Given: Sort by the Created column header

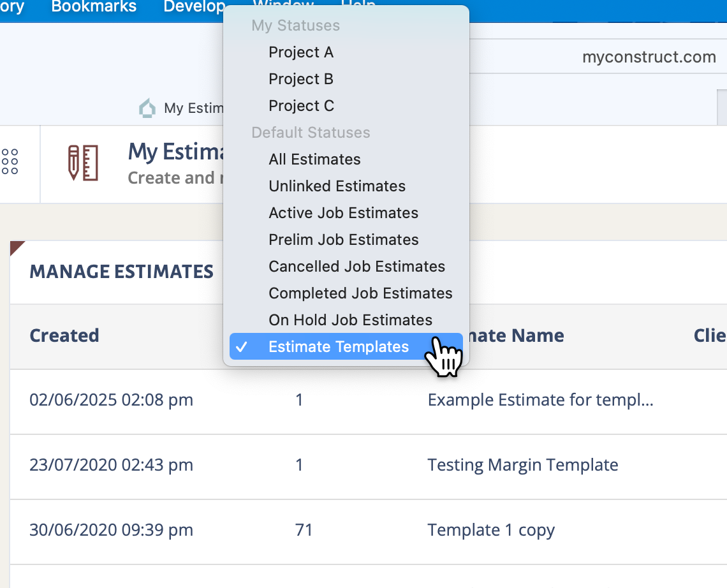Looking at the screenshot, I should [64, 335].
